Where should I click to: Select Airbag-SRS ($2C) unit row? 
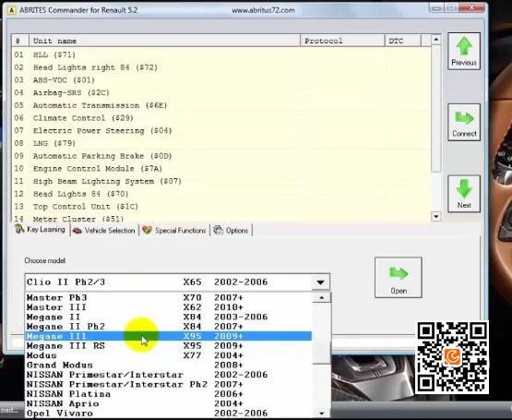pos(221,92)
